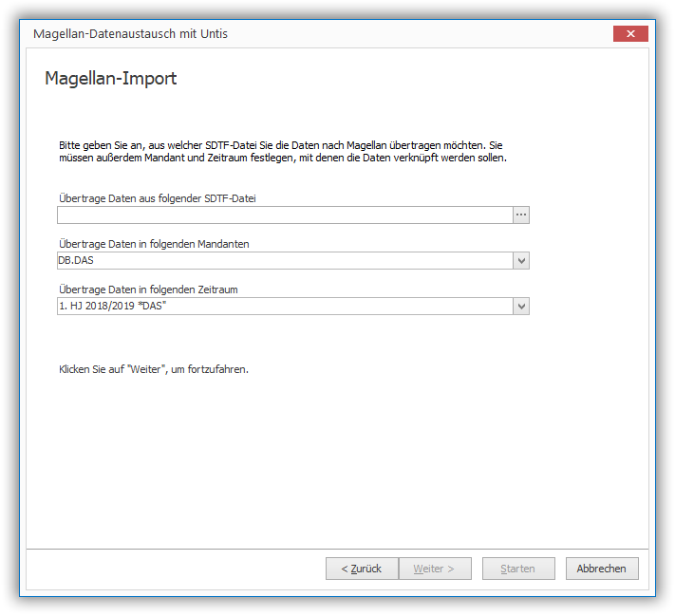Viewport: 675px width, 616px height.
Task: Click the 'Übertrage Daten in folgenden Mandanten' label
Action: click(x=154, y=244)
